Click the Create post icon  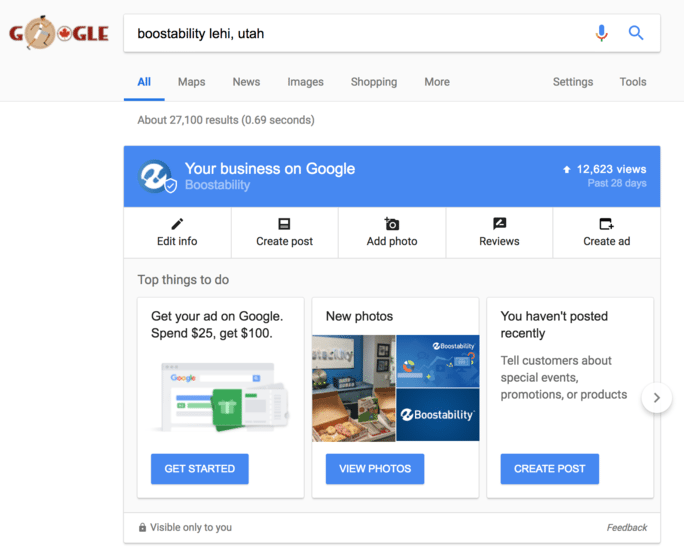284,224
